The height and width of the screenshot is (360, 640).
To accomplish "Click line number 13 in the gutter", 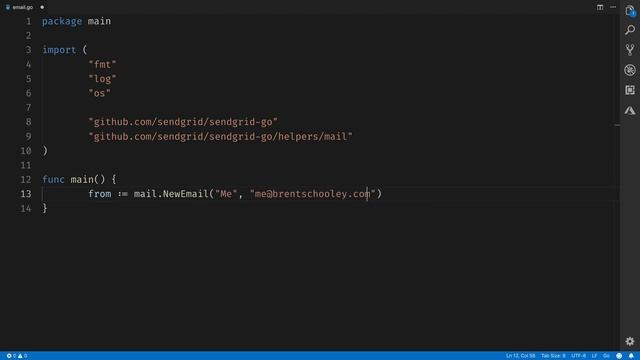I will click(26, 194).
